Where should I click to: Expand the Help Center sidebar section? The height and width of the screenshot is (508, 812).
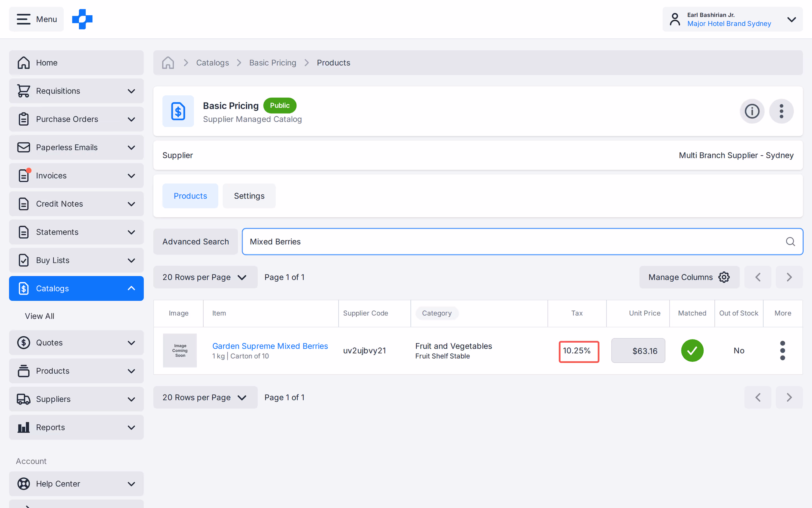76,484
